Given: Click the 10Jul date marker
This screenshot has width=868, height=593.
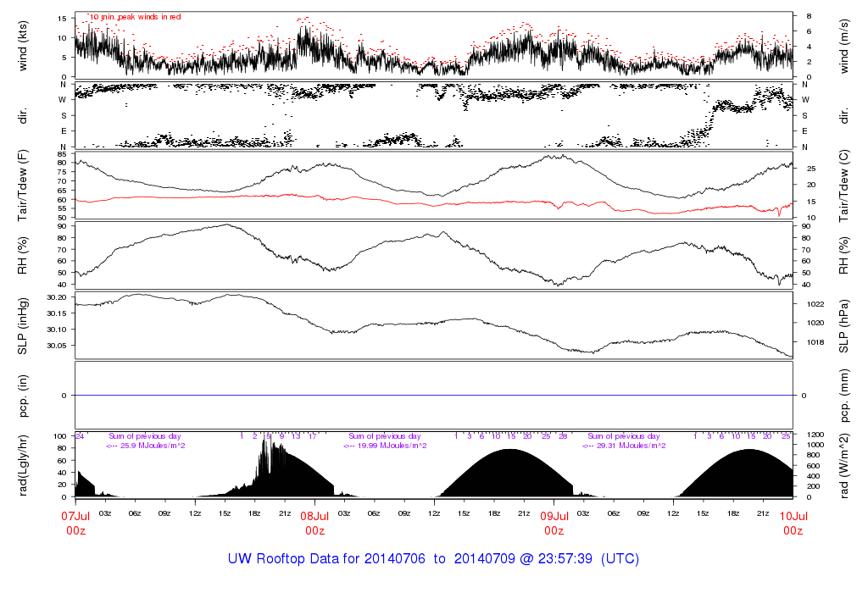Looking at the screenshot, I should point(793,514).
